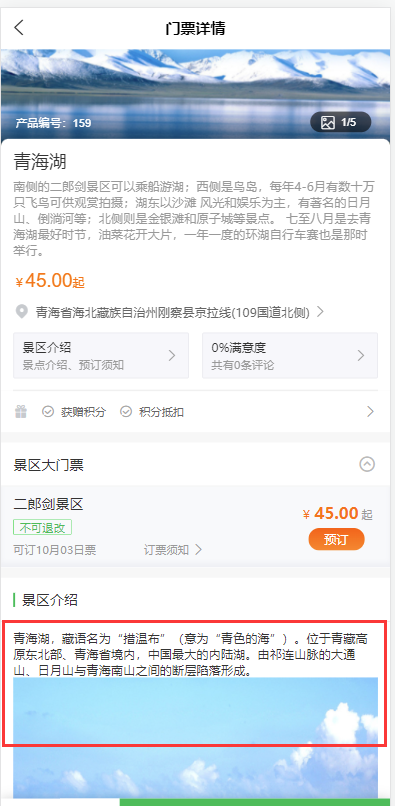This screenshot has height=806, width=395.
Task: Click the 不可退改 tag
Action: click(42, 527)
